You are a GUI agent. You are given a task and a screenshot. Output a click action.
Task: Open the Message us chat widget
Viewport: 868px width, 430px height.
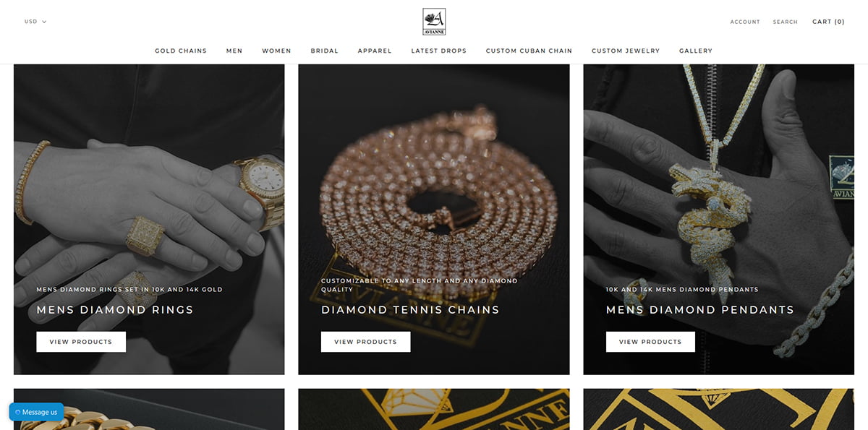(x=36, y=412)
